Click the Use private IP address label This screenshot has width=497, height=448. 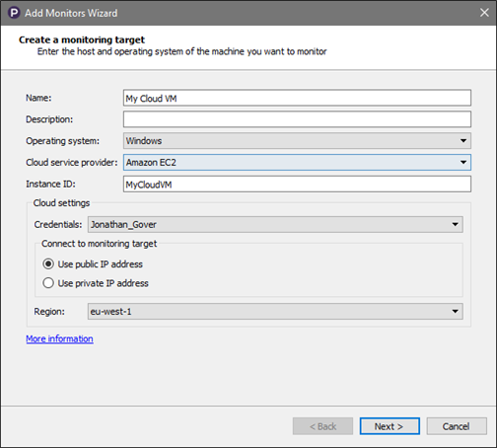104,283
